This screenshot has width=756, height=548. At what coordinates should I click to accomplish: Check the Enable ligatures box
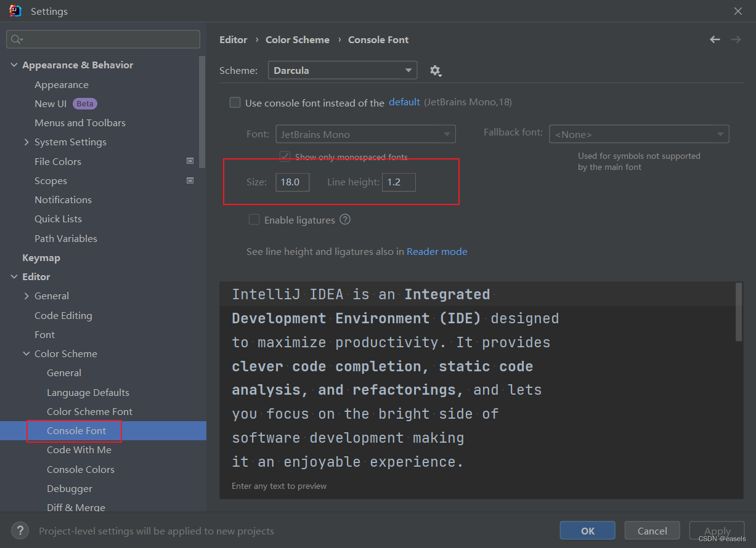(254, 220)
